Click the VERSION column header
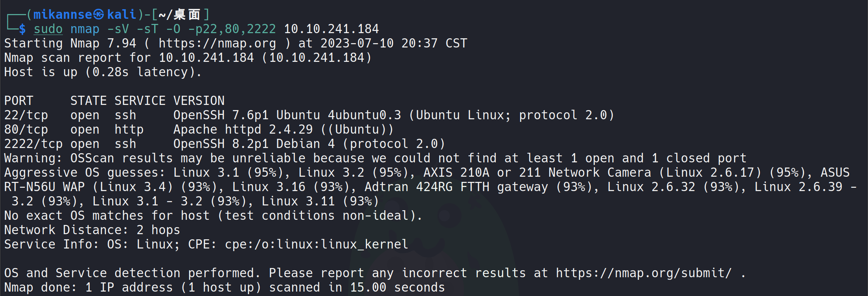Image resolution: width=868 pixels, height=296 pixels. (199, 101)
